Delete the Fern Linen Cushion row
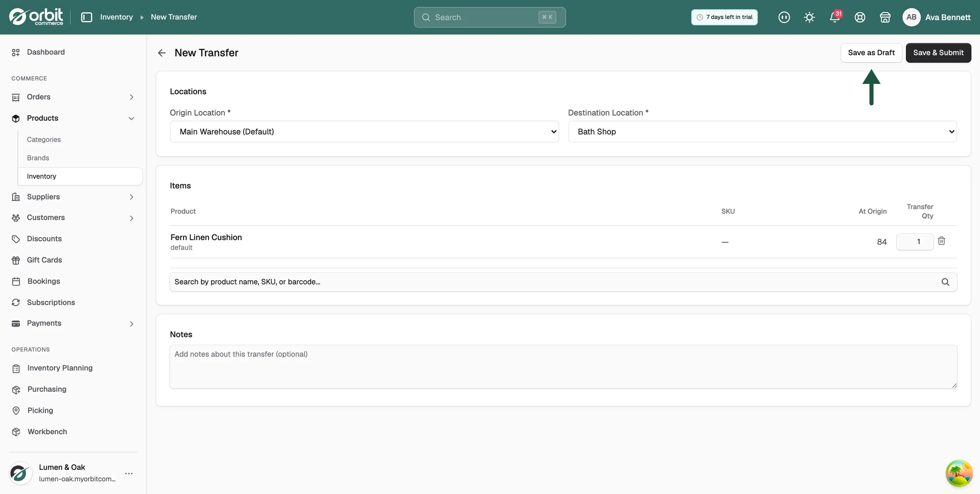The image size is (980, 494). point(942,241)
